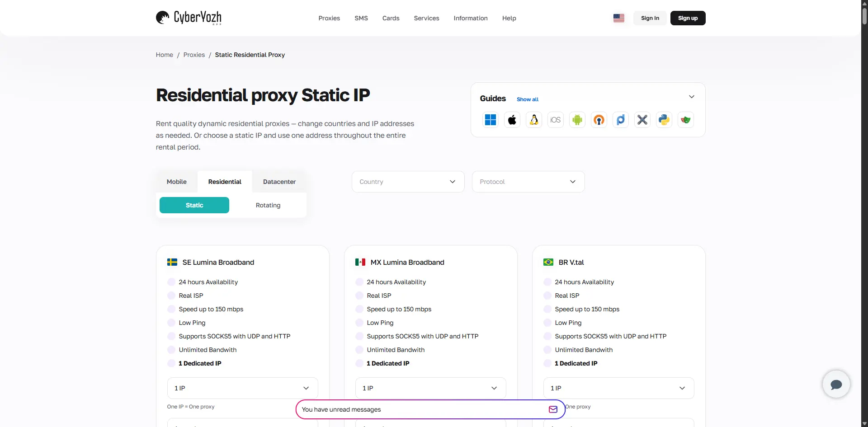Open the Proxies navigation menu

pos(329,18)
